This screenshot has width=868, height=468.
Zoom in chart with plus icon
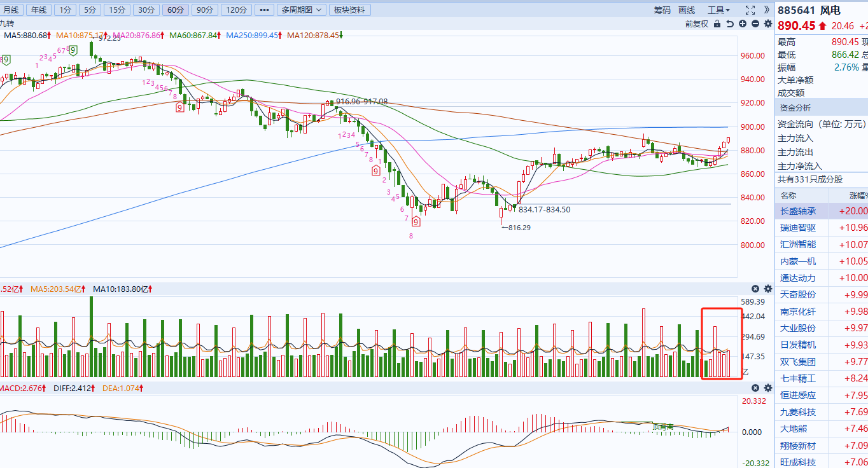click(x=743, y=24)
